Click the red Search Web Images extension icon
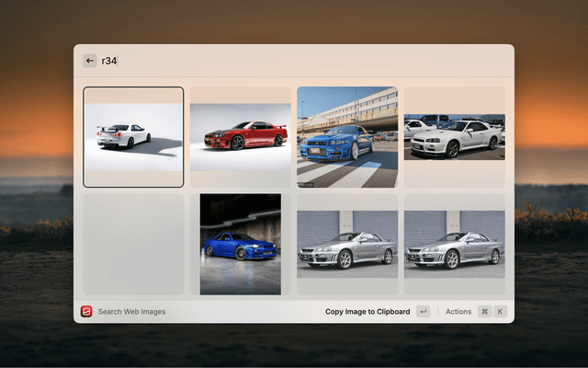588x368 pixels. point(86,312)
